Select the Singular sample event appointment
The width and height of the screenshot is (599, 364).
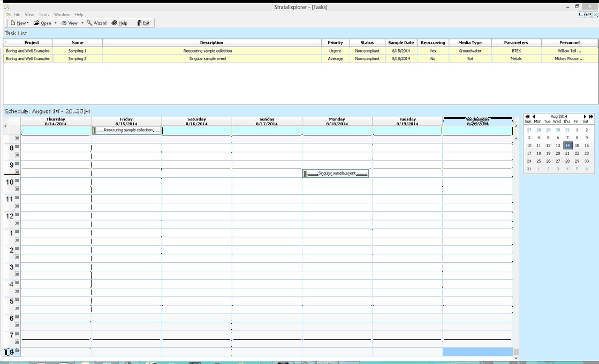[x=336, y=173]
